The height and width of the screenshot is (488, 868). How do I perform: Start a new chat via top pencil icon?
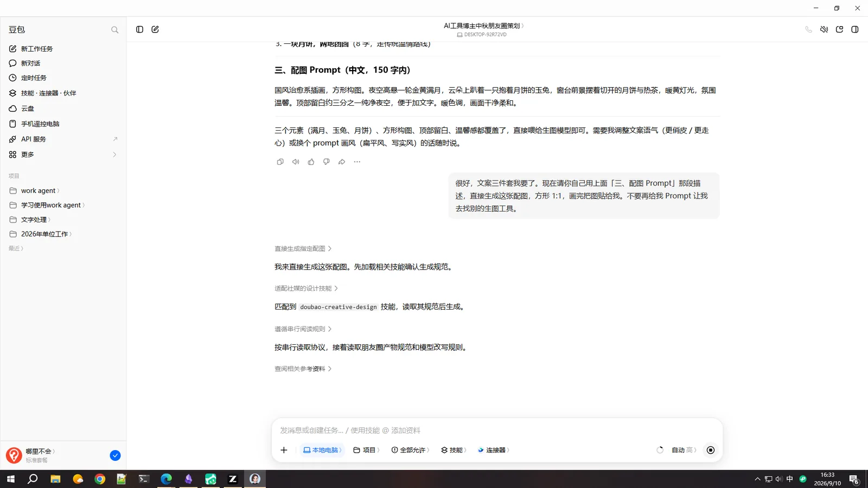(x=155, y=29)
